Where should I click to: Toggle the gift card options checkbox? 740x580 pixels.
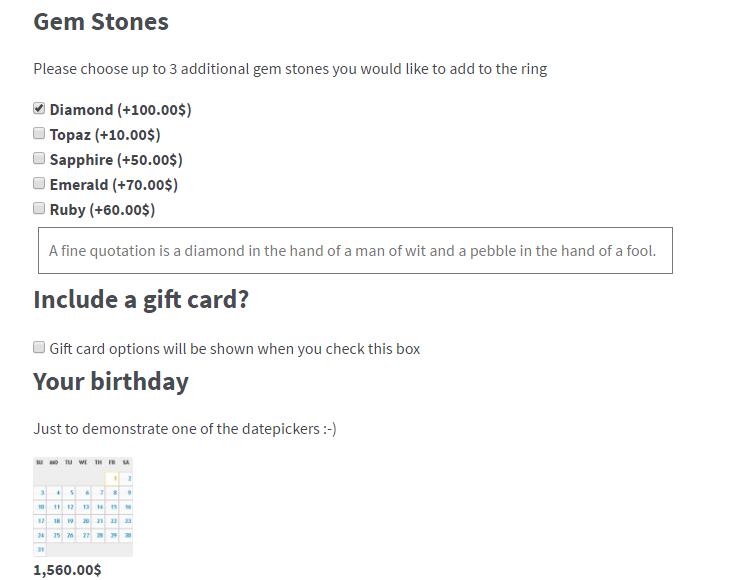(x=39, y=347)
